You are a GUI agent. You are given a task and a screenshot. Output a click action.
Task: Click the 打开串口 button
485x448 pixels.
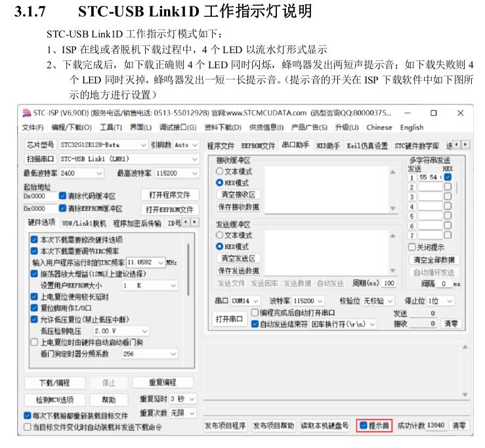[229, 319]
